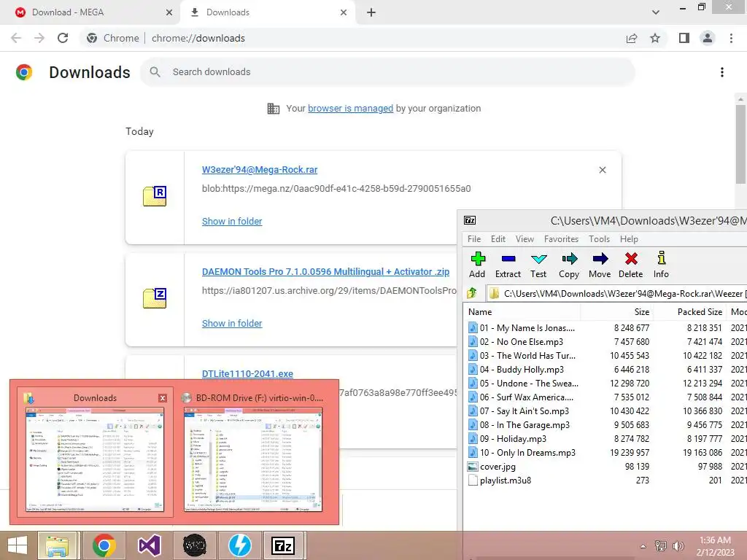Screen dimensions: 747x560
Task: Click the Search downloads field
Action: (387, 72)
